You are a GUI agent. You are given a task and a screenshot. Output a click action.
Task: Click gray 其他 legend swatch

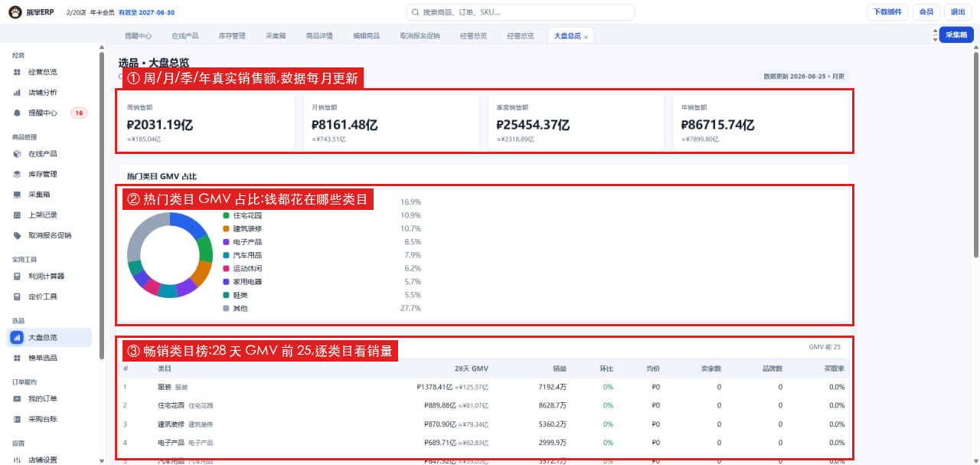click(x=226, y=309)
